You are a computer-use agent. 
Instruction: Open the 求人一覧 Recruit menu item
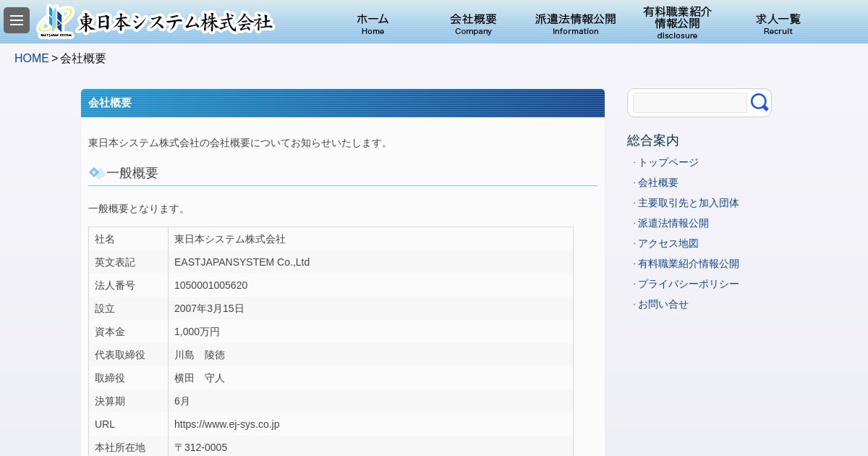778,24
